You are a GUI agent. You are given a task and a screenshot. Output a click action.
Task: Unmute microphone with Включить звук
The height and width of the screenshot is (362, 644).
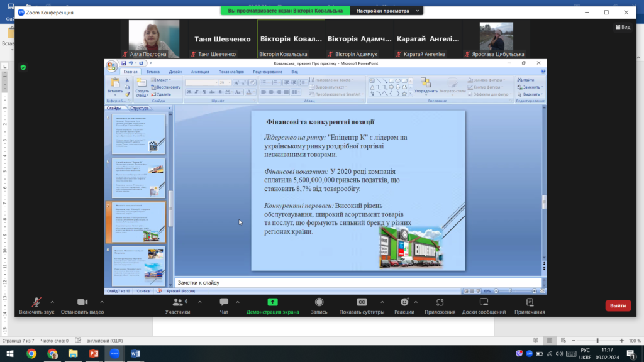[x=36, y=306]
